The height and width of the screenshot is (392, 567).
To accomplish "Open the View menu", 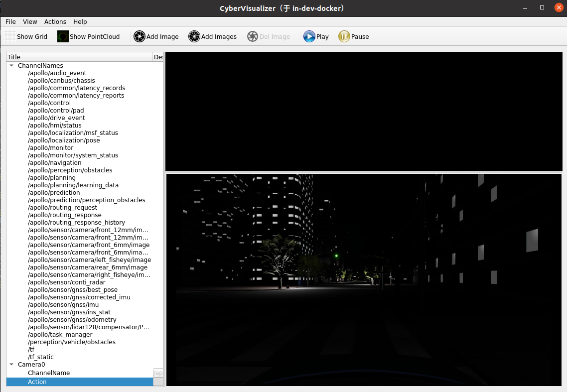I will pyautogui.click(x=30, y=21).
